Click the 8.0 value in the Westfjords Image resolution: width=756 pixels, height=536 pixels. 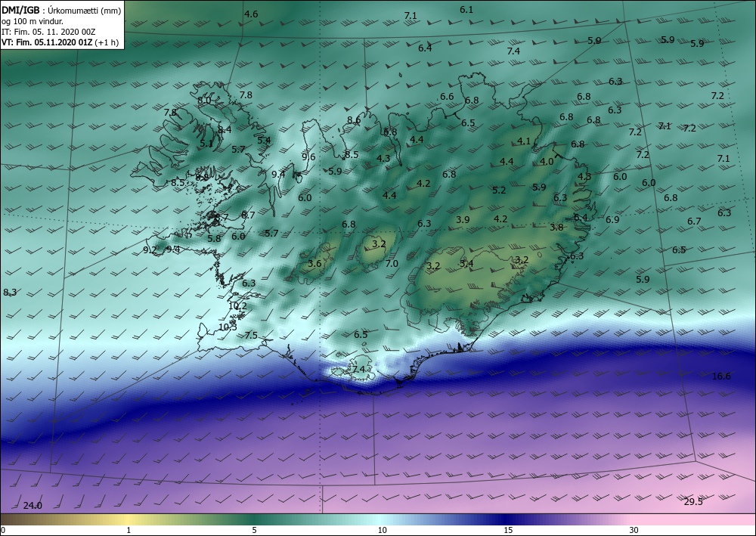204,101
